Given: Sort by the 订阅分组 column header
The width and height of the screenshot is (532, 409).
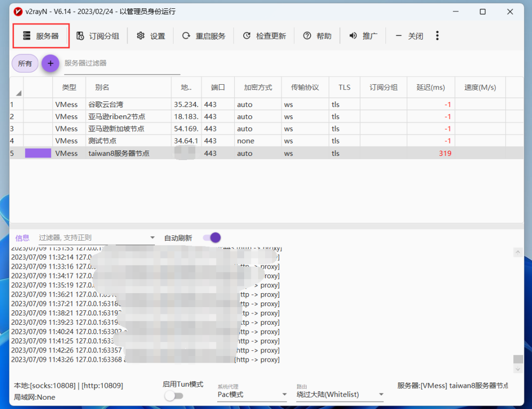Looking at the screenshot, I should (383, 88).
